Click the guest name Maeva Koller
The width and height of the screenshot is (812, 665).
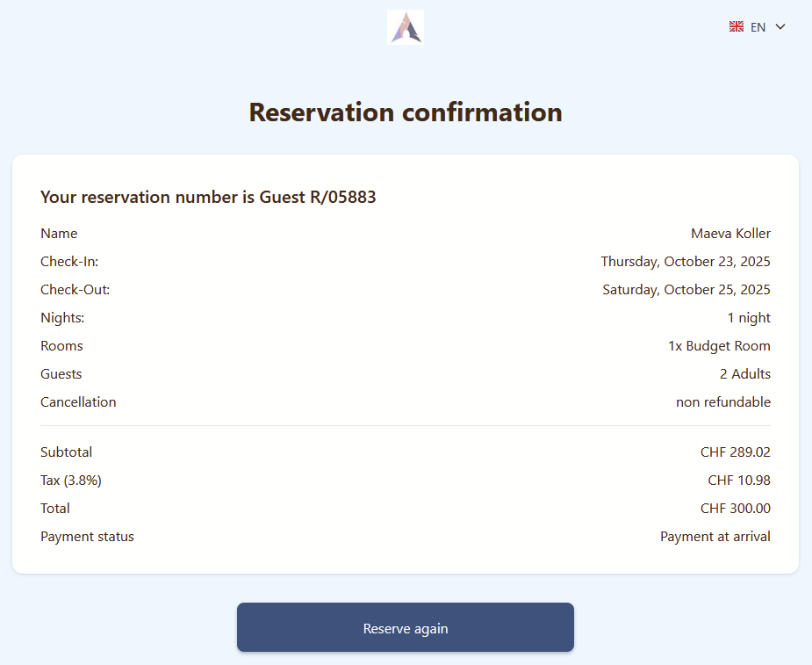point(730,234)
